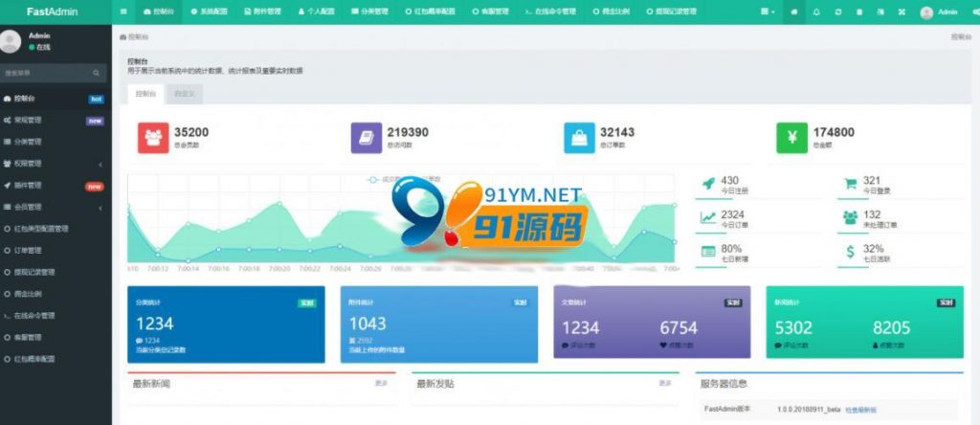Viewport: 980px width, 425px height.
Task: Switch to 佣金比例 top navigation tab
Action: [611, 11]
